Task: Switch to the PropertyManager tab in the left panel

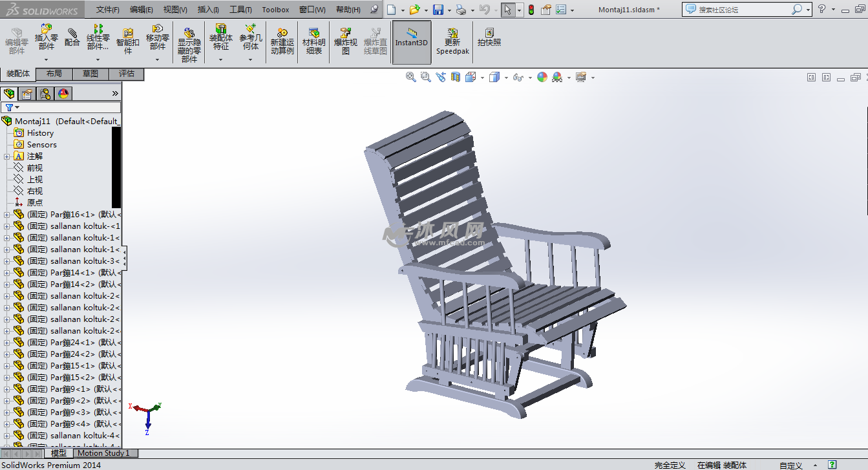Action: (26, 93)
